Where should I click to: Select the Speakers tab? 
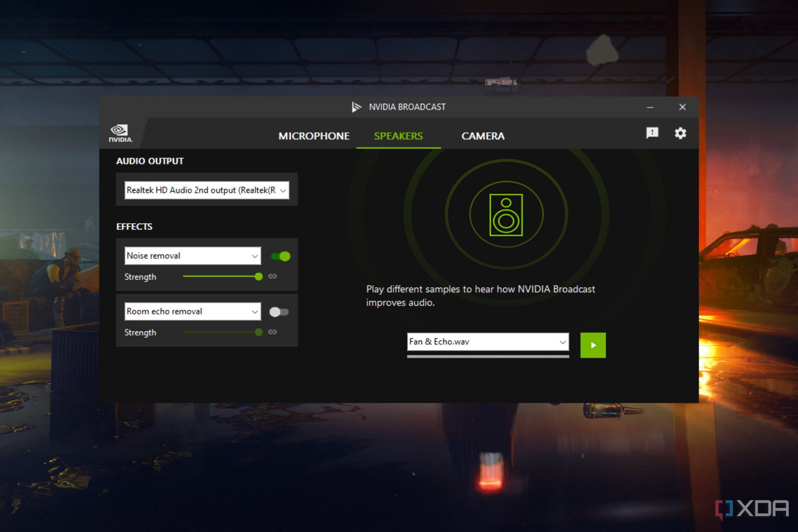point(398,136)
